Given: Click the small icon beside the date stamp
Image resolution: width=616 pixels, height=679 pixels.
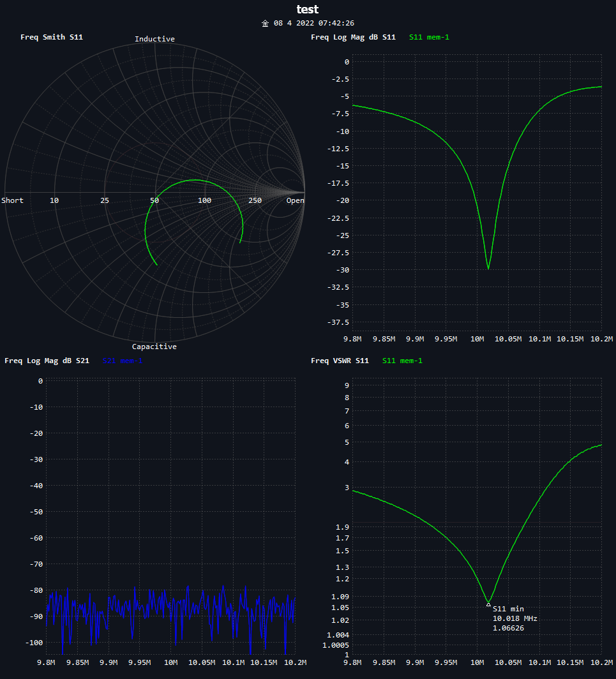Looking at the screenshot, I should 265,24.
